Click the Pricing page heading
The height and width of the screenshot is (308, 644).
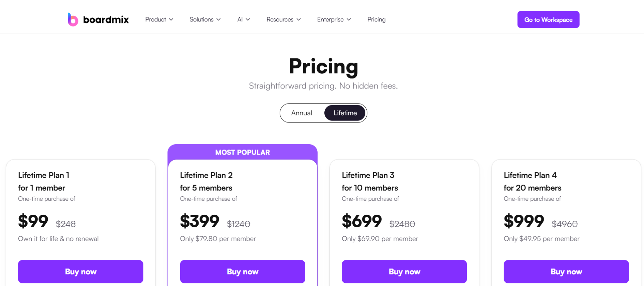323,66
